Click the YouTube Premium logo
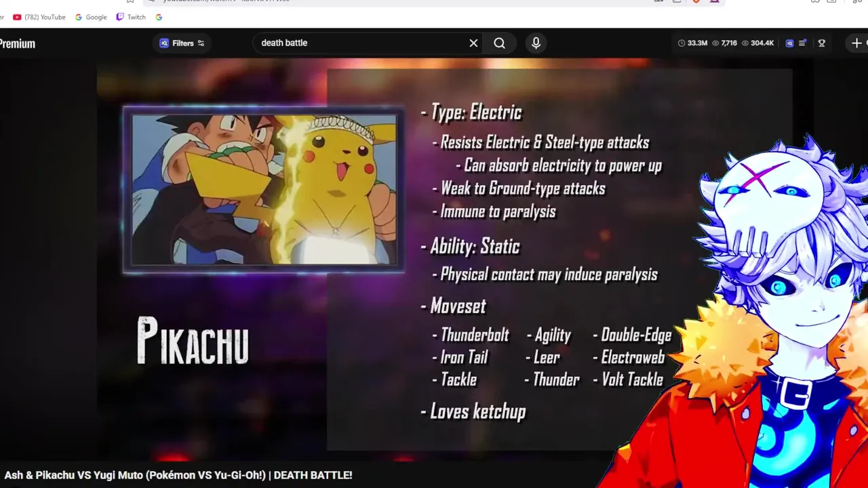This screenshot has width=868, height=488. (18, 43)
